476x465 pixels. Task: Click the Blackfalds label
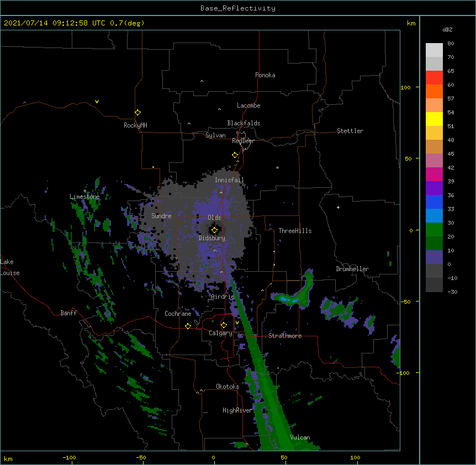coord(244,123)
